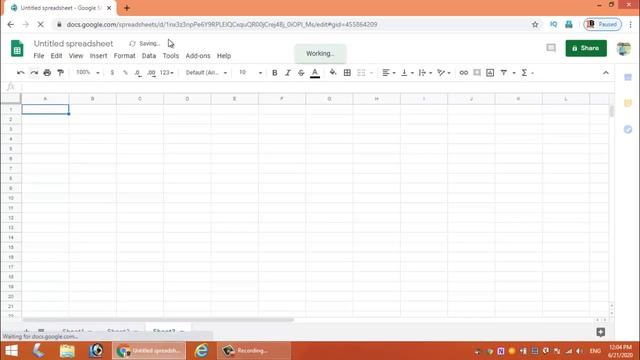
Task: Toggle bold formatting
Action: tap(275, 73)
